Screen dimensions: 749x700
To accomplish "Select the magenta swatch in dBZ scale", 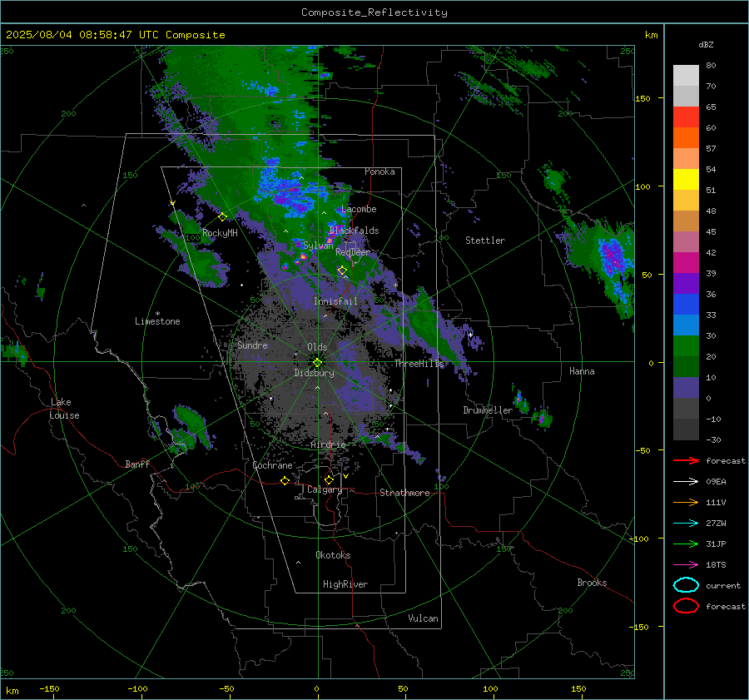I will point(686,263).
